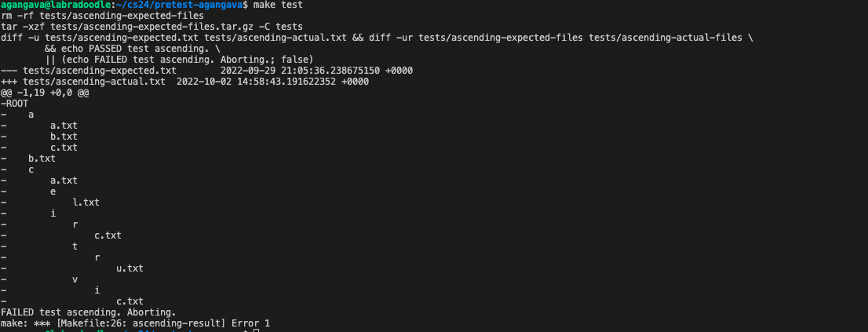Image resolution: width=868 pixels, height=332 pixels.
Task: Click the "b.txt" line directly under ROOT
Action: click(42, 159)
